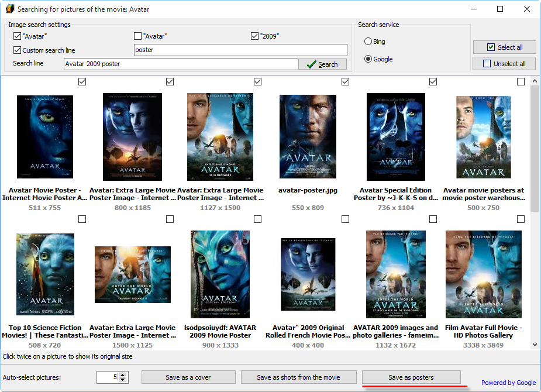Check the 500 x 750 poster checkbox

pos(521,81)
